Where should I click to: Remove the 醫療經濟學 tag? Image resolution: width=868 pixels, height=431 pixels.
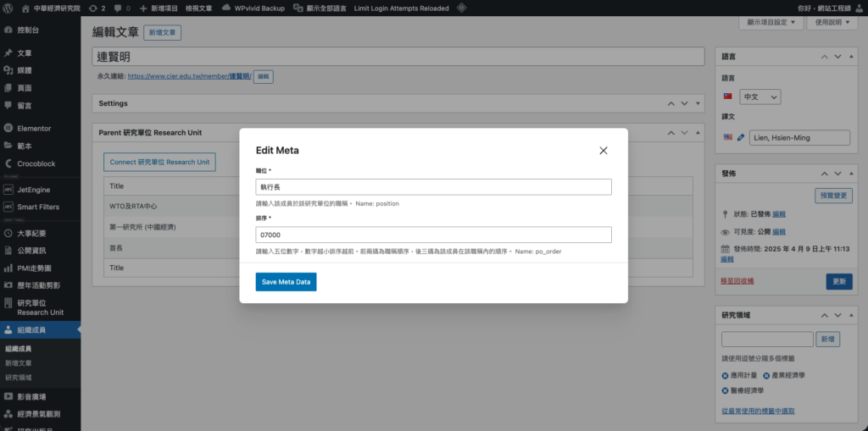(726, 390)
